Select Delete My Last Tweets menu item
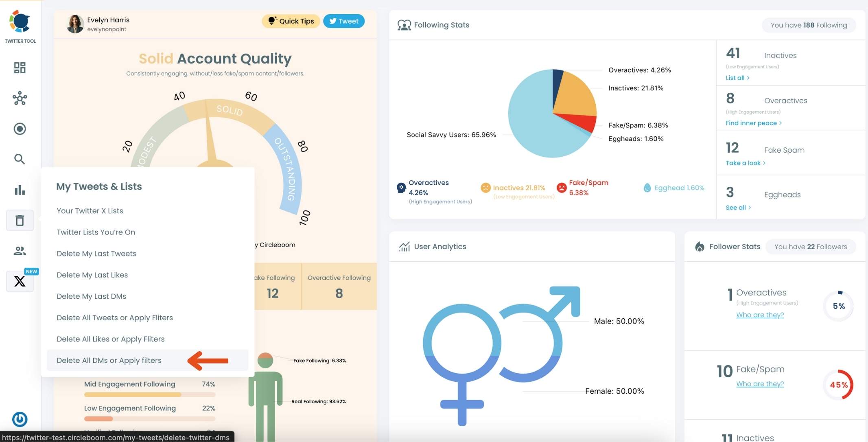 coord(96,253)
